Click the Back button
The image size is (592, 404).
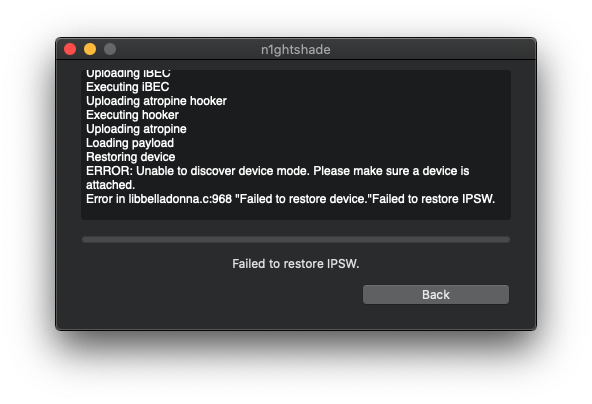[x=436, y=295]
